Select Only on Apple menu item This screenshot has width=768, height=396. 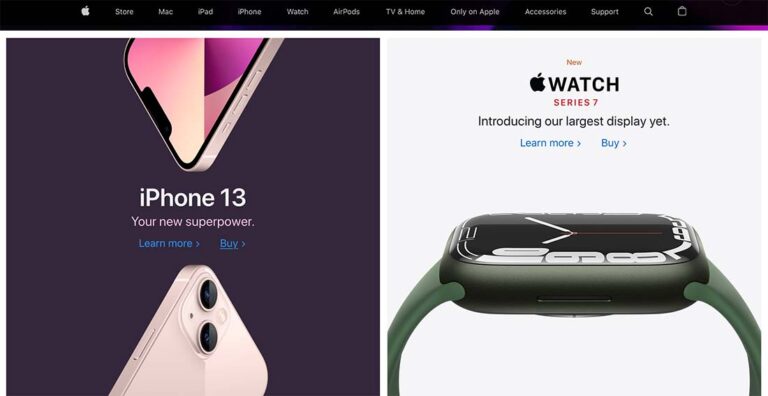tap(474, 12)
